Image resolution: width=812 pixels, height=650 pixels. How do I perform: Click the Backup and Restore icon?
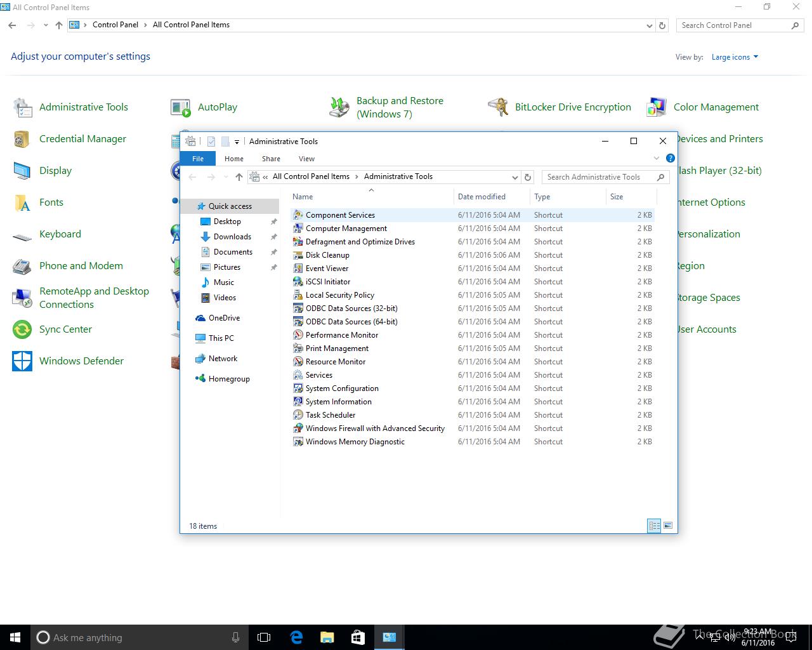click(x=339, y=107)
